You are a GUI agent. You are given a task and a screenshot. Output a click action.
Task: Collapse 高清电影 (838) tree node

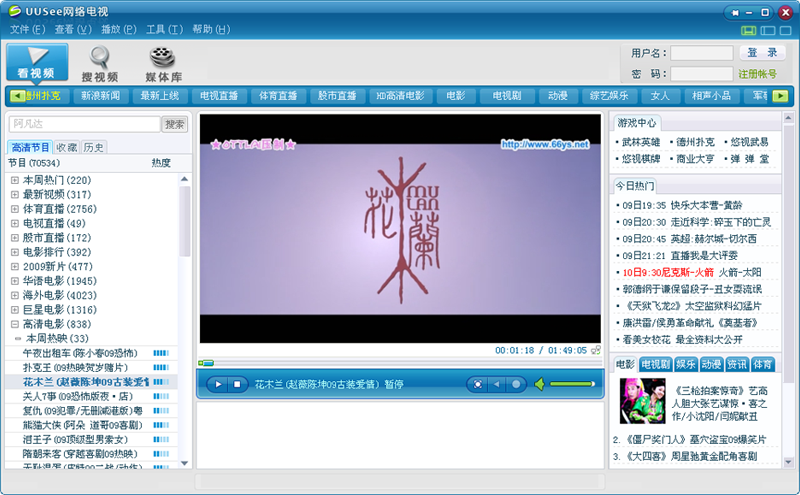click(15, 324)
